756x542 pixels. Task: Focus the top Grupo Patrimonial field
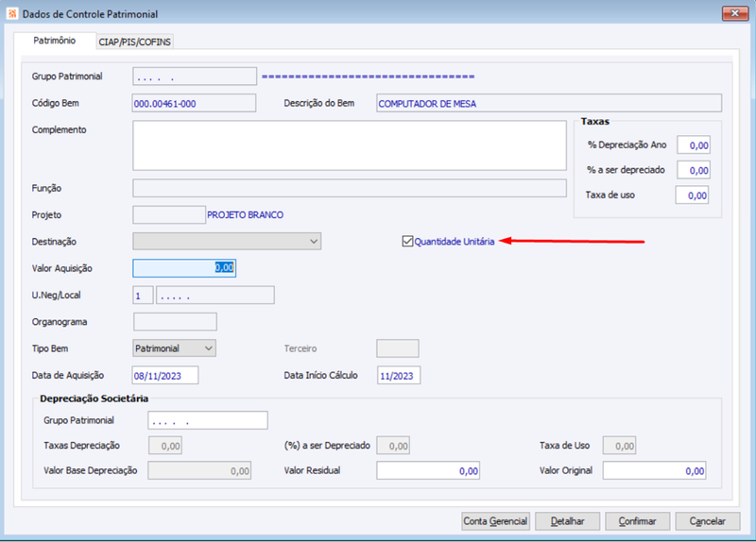click(195, 76)
